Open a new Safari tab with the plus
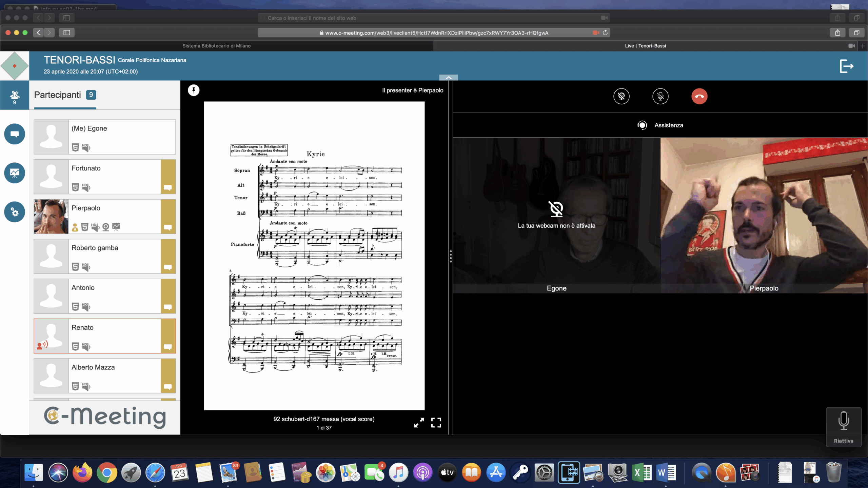 863,46
